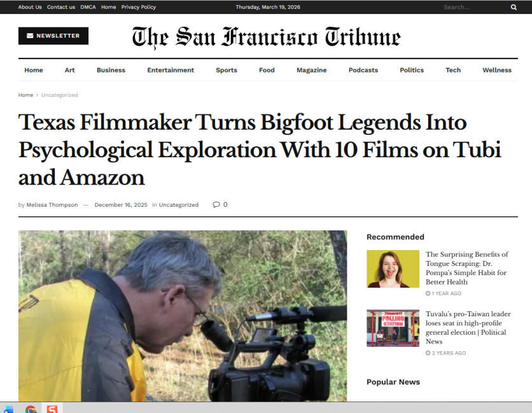
Task: Open the Tongue Scraping article thumbnail
Action: [x=393, y=269]
